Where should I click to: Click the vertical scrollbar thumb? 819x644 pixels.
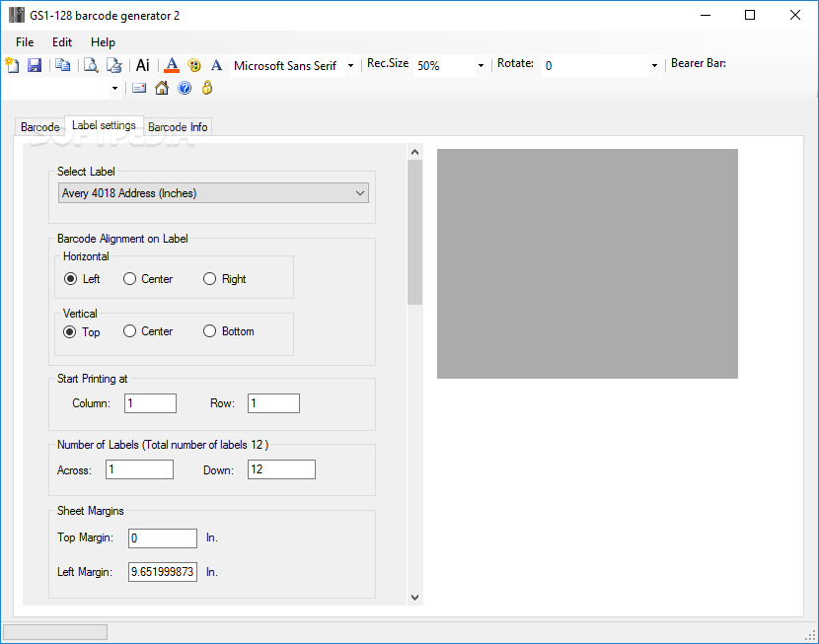click(414, 232)
